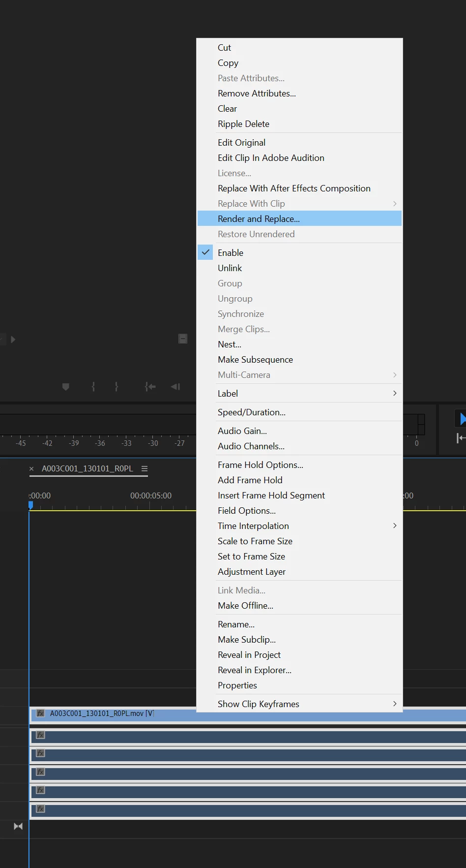Click the Mark Out brace icon
Screen dimensions: 466x868
click(x=116, y=387)
